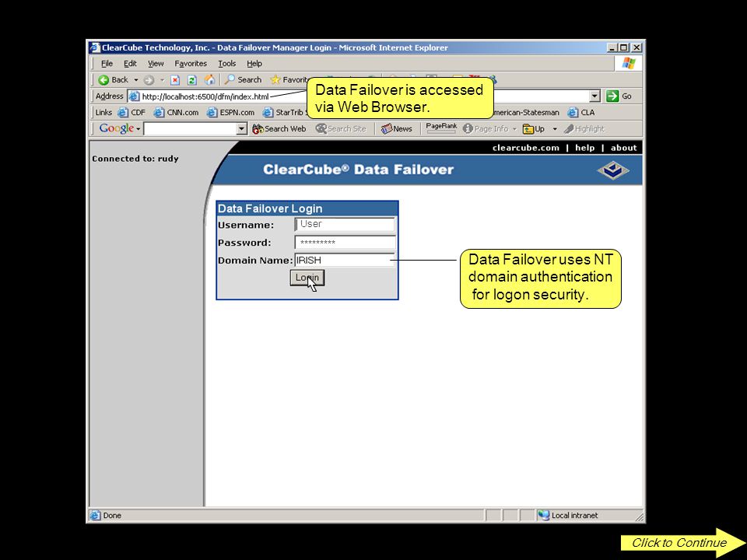Click the Google toolbar search box
Viewport: 747px width, 560px height.
pyautogui.click(x=191, y=128)
